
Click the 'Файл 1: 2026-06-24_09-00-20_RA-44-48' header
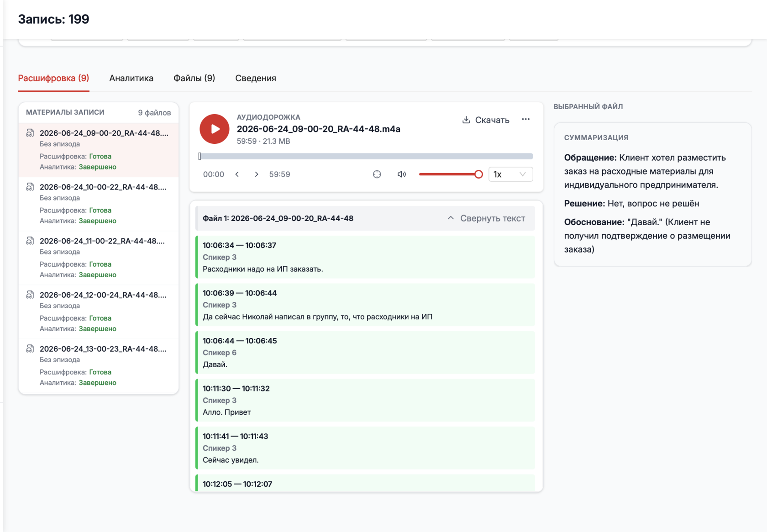click(278, 218)
